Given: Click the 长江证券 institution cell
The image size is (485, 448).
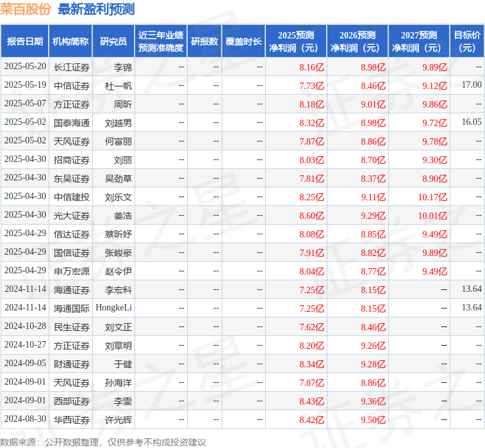Looking at the screenshot, I should coord(72,67).
